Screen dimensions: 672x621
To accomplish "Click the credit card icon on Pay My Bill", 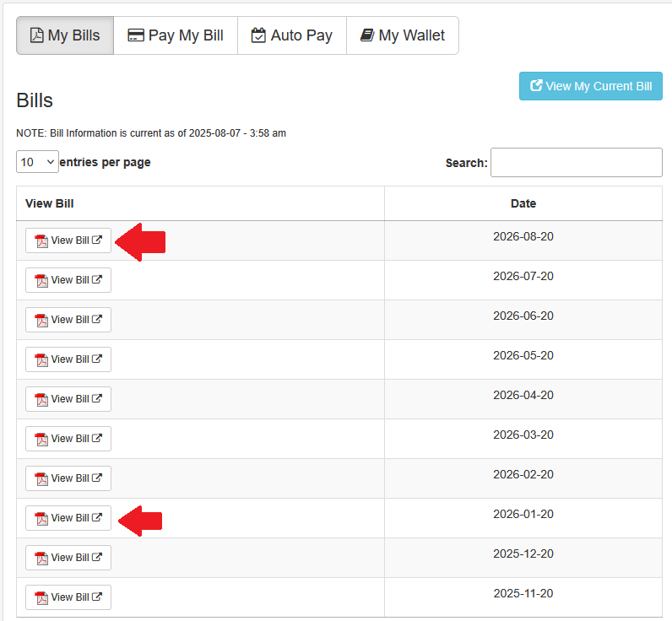I will coord(136,35).
